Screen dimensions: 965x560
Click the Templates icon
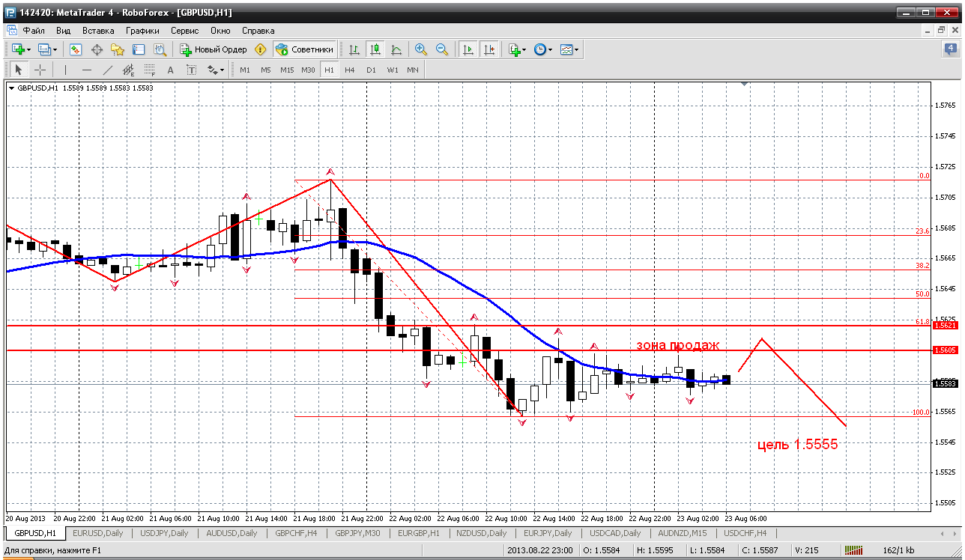pyautogui.click(x=566, y=49)
